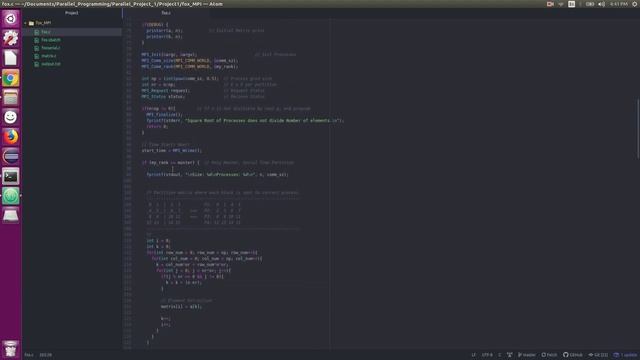Click the fox_MPI folder icon in tree
Viewport: 640px width, 360px height.
[x=31, y=23]
